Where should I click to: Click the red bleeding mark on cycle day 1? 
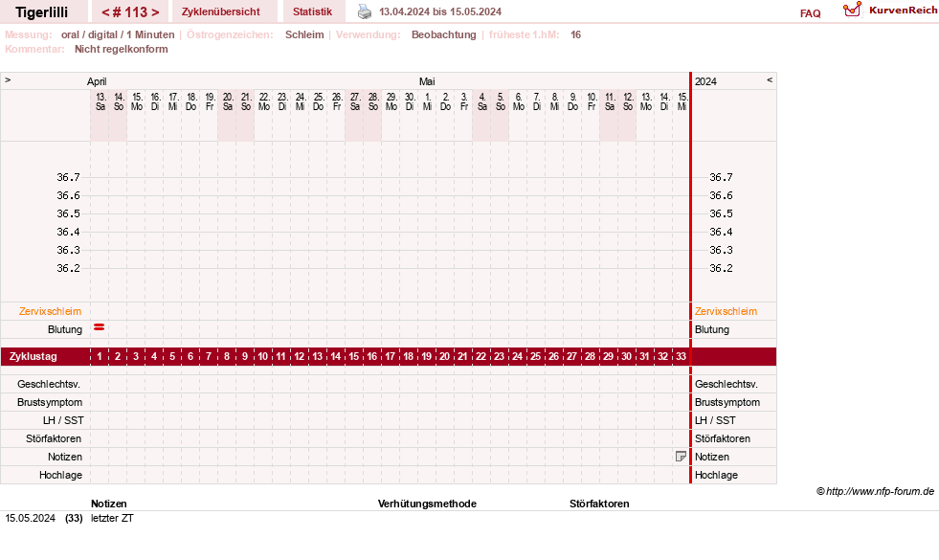[100, 327]
